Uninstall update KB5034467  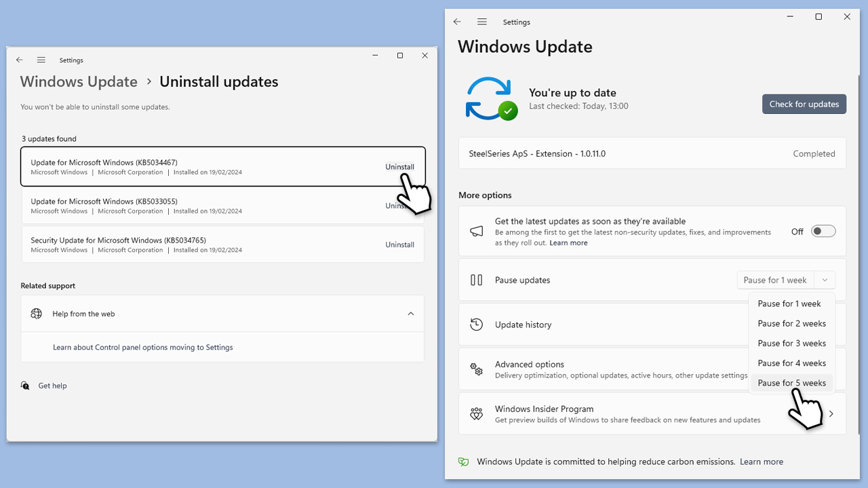click(399, 167)
